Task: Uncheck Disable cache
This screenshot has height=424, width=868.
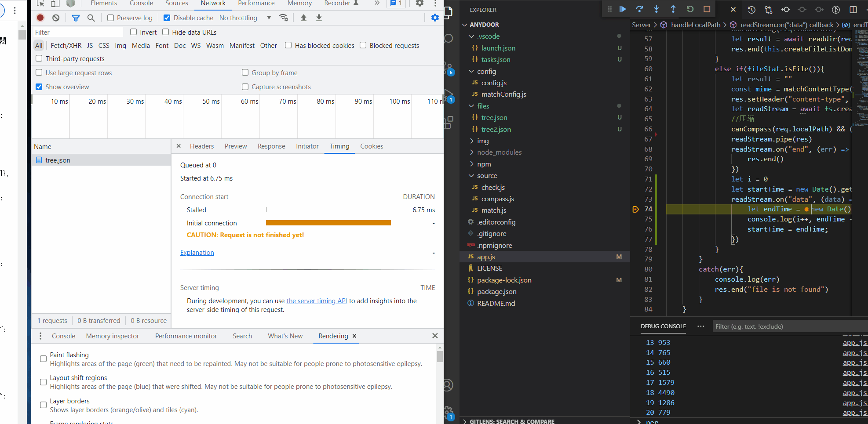Action: tap(167, 18)
